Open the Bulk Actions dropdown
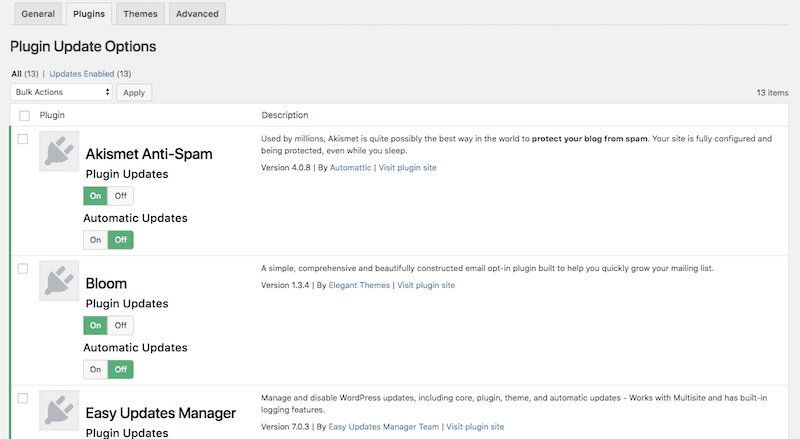 click(x=61, y=92)
